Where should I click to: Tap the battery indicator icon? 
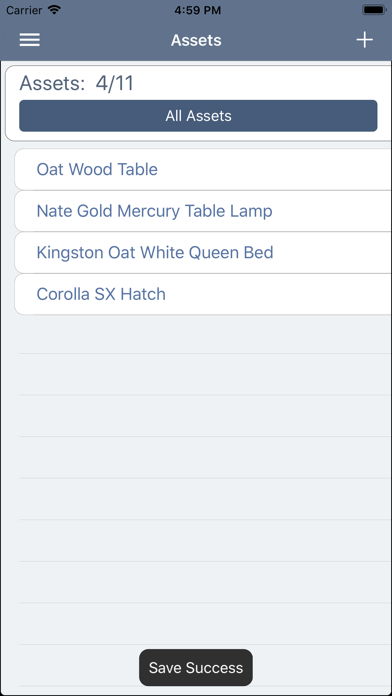pos(374,10)
